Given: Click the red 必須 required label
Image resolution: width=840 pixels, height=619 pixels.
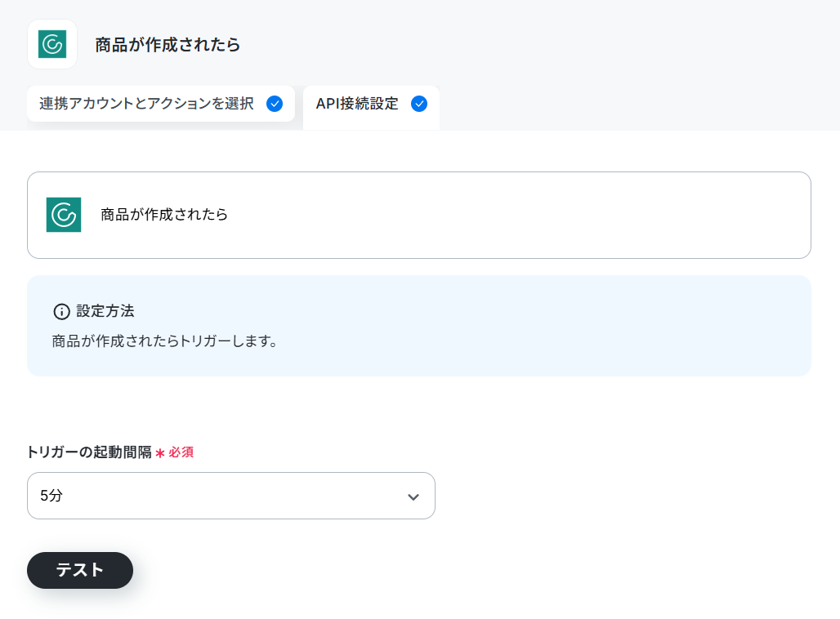Looking at the screenshot, I should (x=181, y=452).
